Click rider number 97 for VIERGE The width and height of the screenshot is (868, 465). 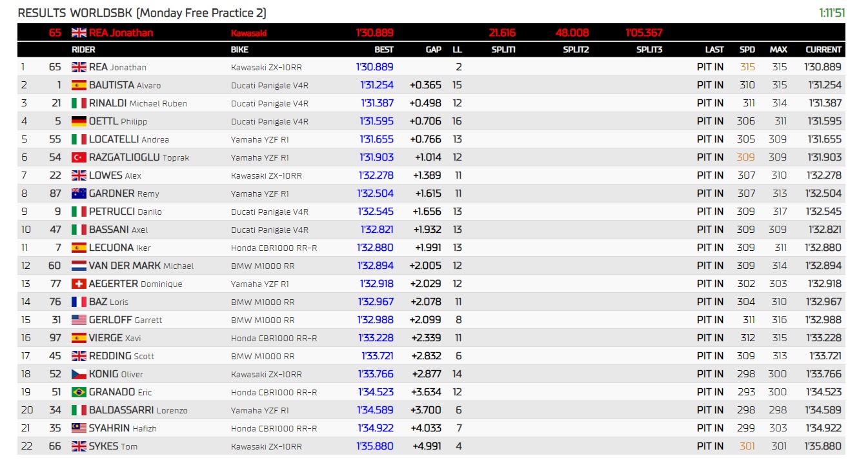click(x=55, y=337)
